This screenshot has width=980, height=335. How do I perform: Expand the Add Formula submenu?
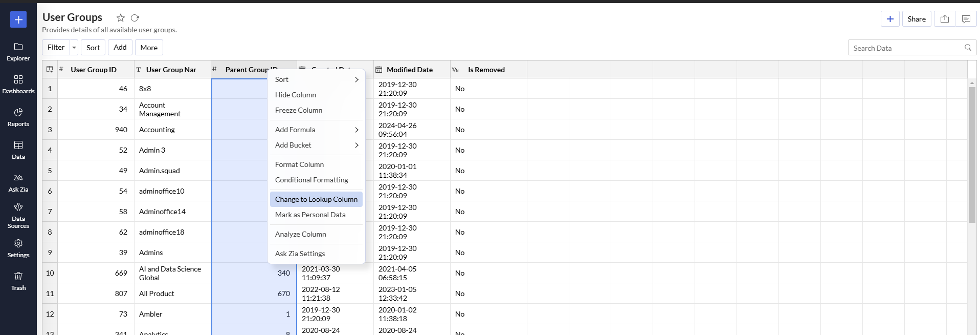(x=316, y=130)
